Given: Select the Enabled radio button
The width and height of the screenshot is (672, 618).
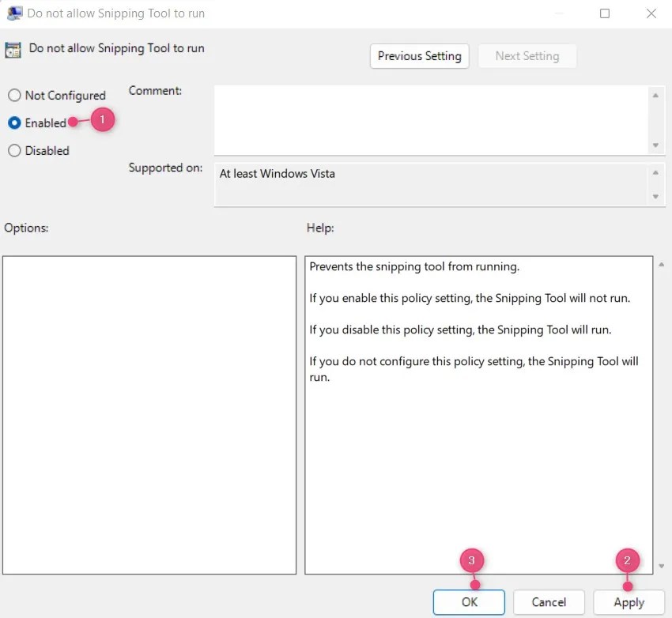Looking at the screenshot, I should 14,122.
